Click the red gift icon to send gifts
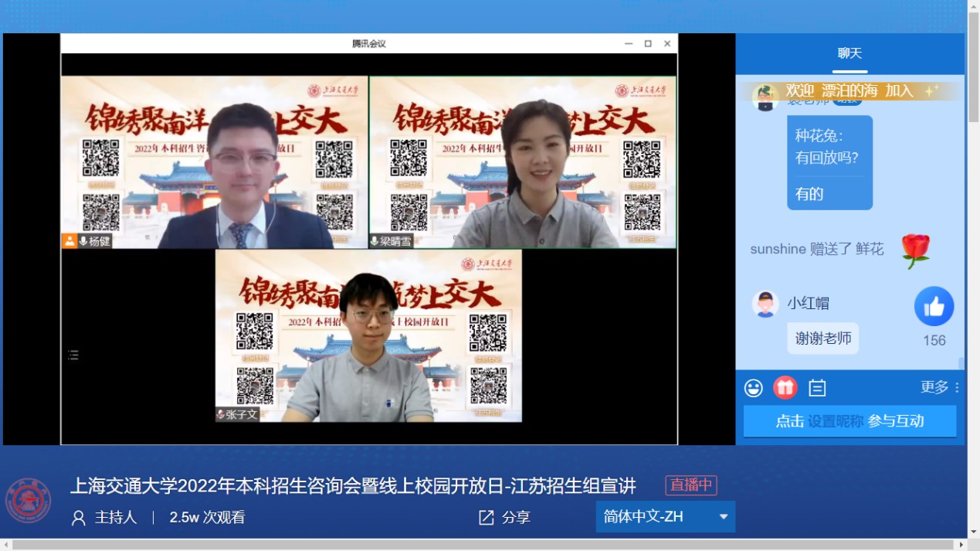The width and height of the screenshot is (980, 551). (x=785, y=387)
